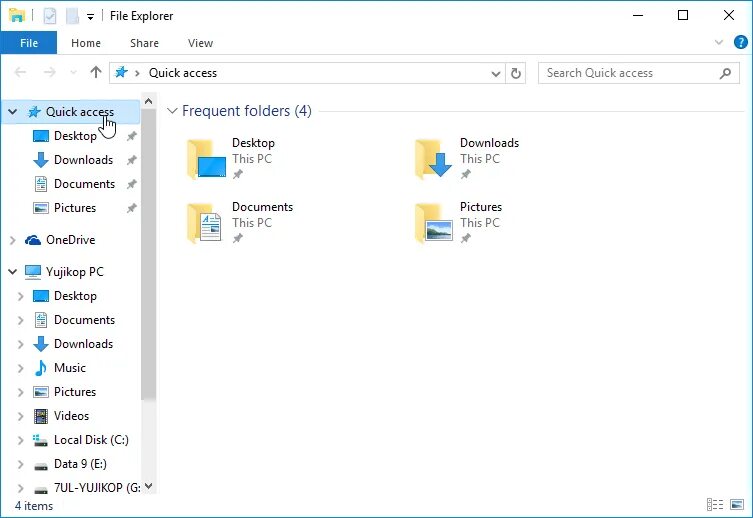Open the Help question mark icon
The width and height of the screenshot is (753, 518).
click(741, 42)
